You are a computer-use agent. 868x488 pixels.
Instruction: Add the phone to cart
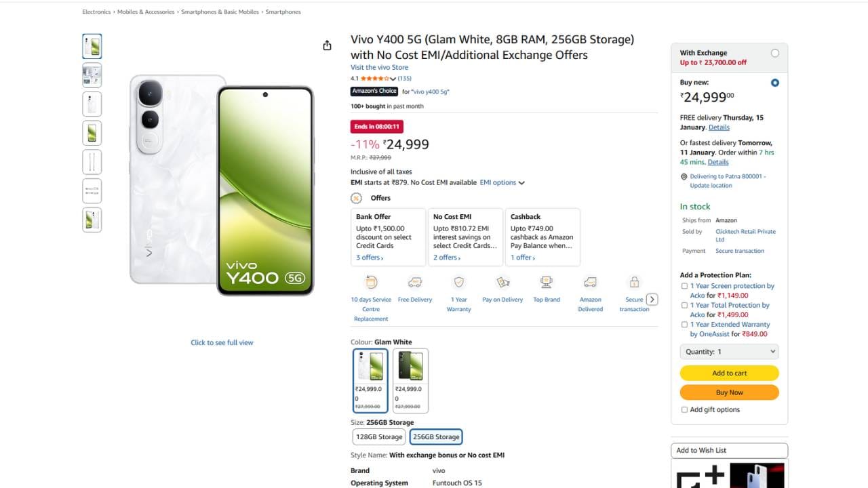click(730, 373)
